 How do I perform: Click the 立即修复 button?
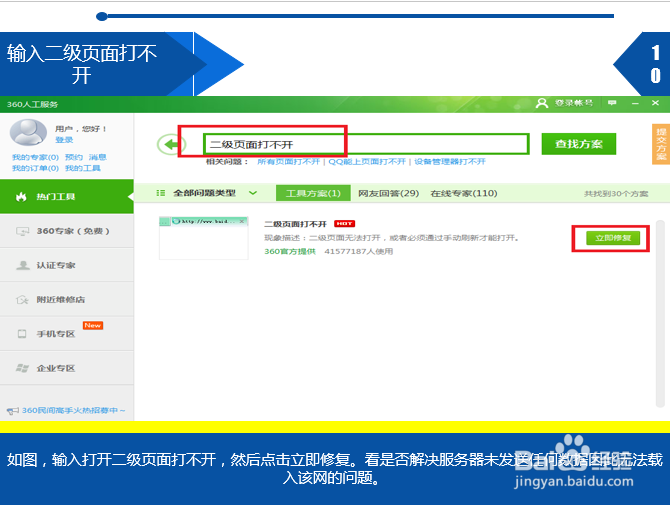(x=613, y=238)
